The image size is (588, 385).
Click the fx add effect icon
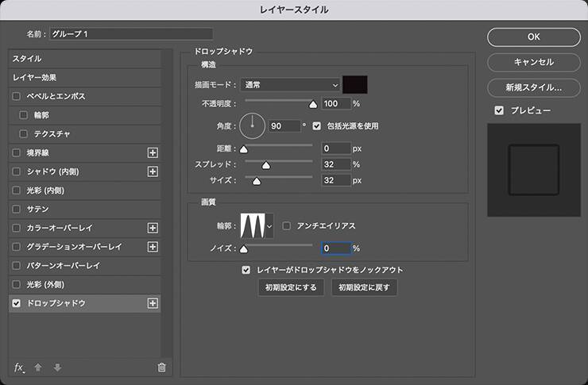click(x=19, y=367)
